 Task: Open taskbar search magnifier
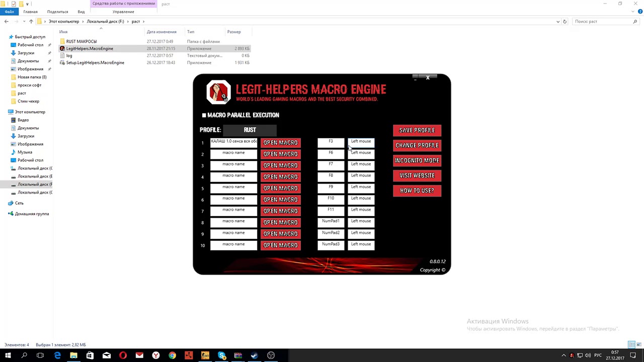[x=24, y=355]
